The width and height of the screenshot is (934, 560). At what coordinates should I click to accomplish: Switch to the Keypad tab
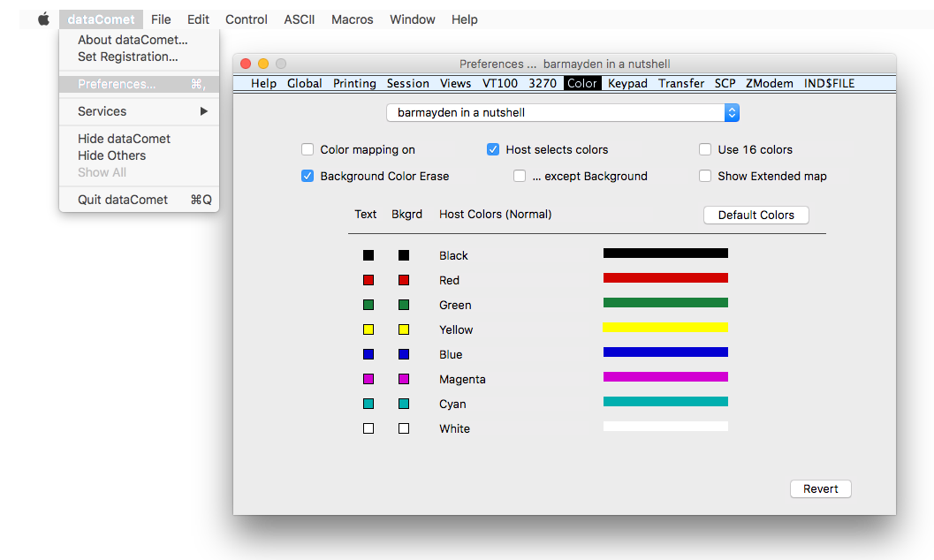point(628,83)
